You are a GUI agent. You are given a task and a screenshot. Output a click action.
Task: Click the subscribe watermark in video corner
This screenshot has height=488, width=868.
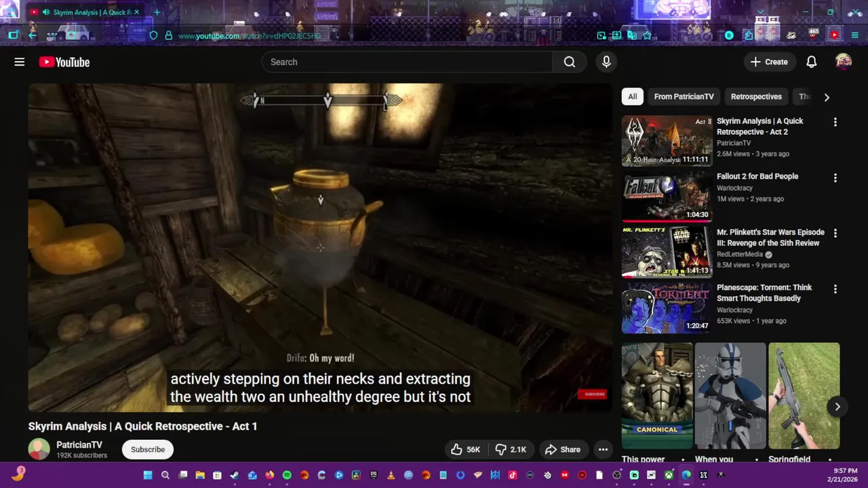tap(592, 394)
